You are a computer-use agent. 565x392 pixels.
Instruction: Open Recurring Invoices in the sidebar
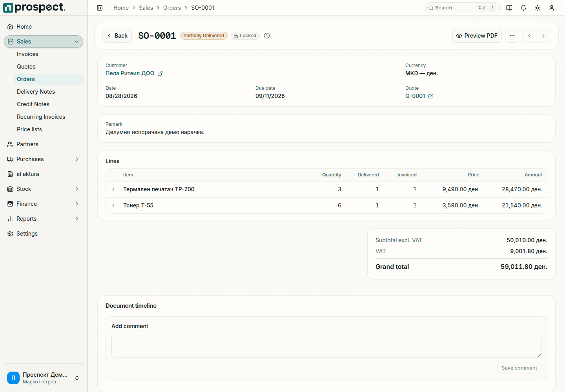(48, 117)
